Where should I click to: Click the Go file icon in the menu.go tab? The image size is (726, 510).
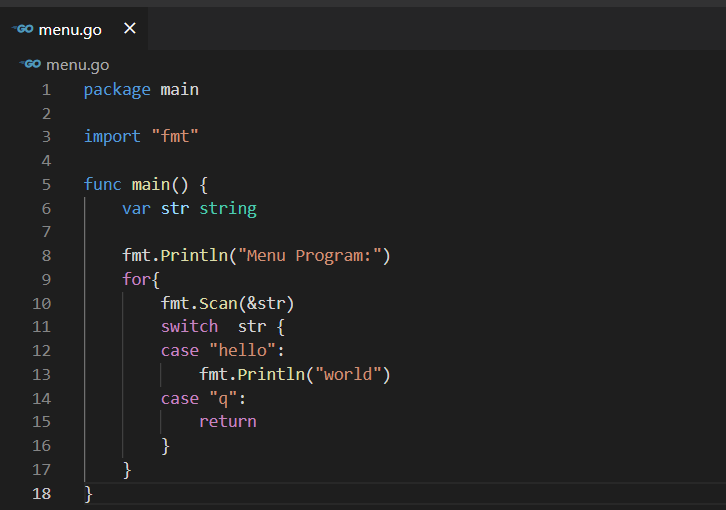click(x=23, y=29)
